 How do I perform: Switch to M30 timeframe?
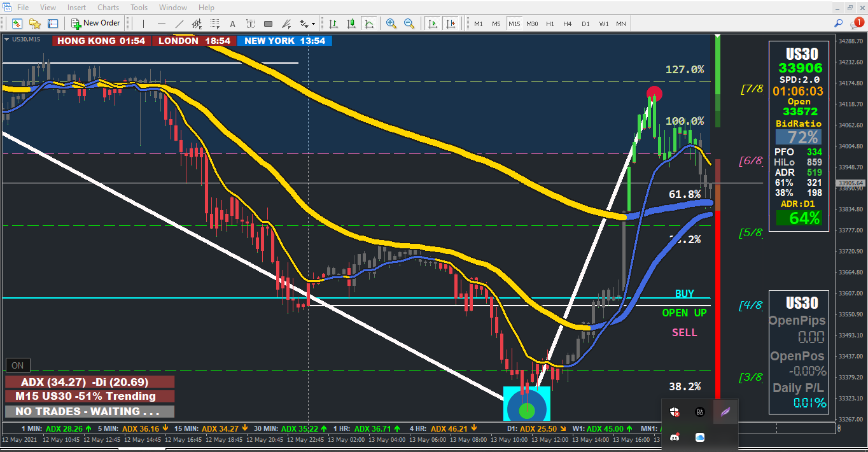click(x=532, y=24)
